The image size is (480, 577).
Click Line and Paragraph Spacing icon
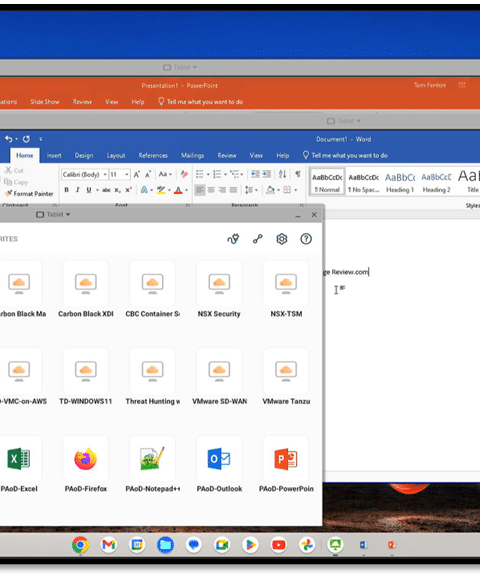point(249,190)
